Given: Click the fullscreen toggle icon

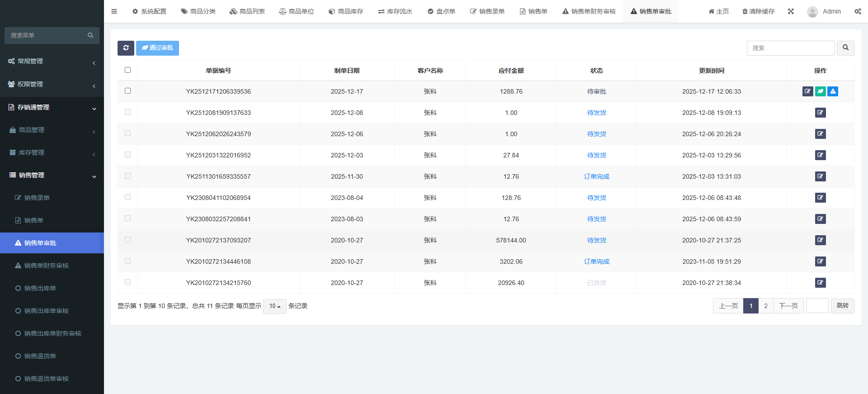Looking at the screenshot, I should click(x=791, y=11).
